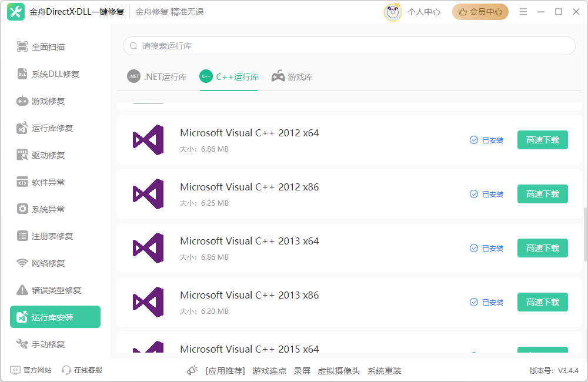
Task: Open the hamburger main menu icon
Action: 524,12
